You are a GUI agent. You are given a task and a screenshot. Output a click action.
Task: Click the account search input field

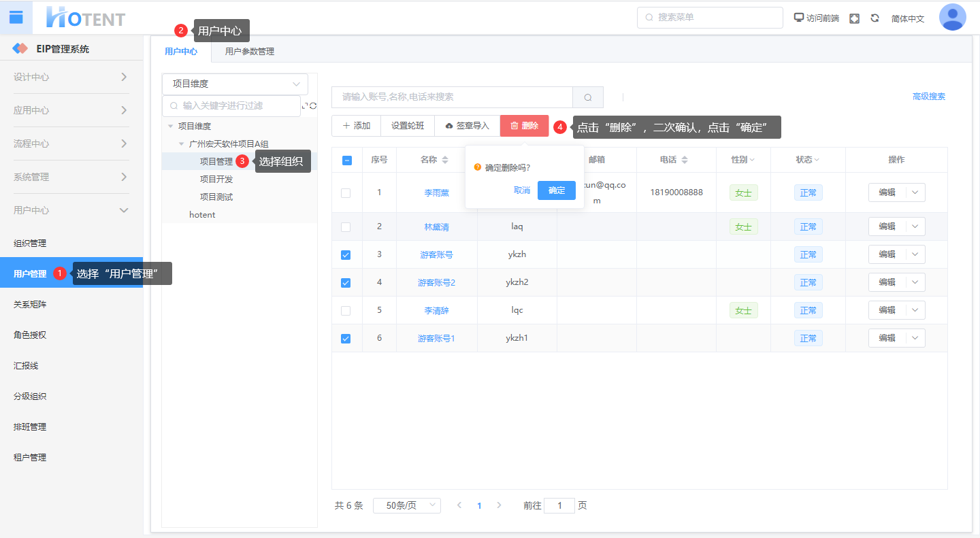[452, 97]
